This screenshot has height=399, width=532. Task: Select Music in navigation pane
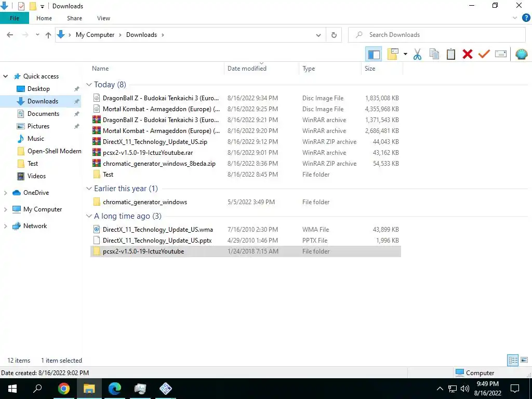click(x=36, y=138)
